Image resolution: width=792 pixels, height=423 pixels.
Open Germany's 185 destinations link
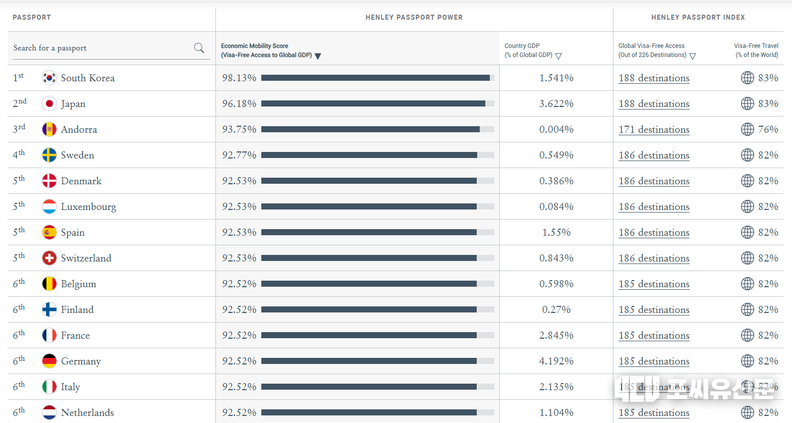coord(653,361)
